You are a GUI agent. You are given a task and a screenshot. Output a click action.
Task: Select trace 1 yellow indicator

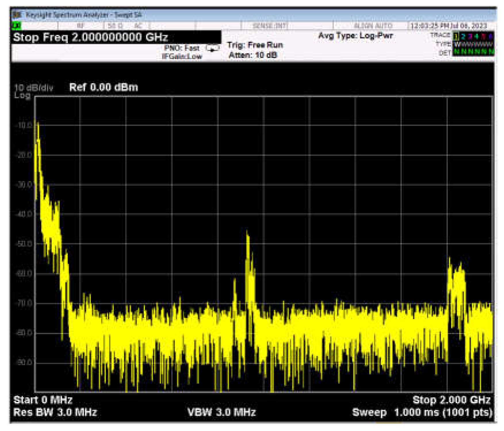(456, 37)
